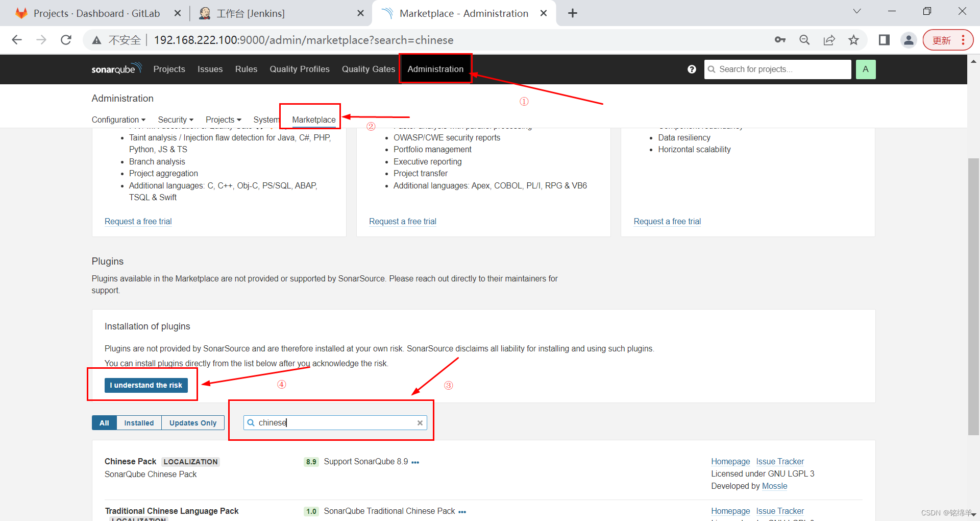
Task: Click the browser forward arrow
Action: [41, 40]
